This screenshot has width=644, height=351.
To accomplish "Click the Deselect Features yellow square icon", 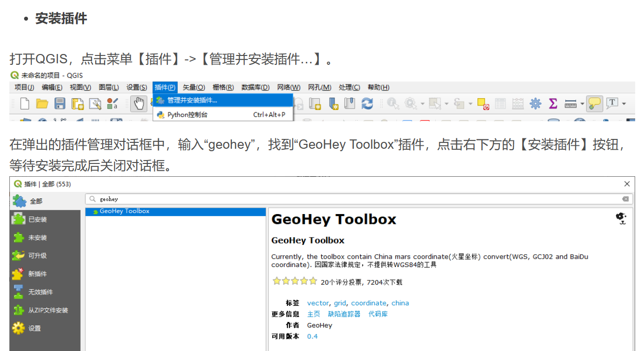I will [483, 104].
